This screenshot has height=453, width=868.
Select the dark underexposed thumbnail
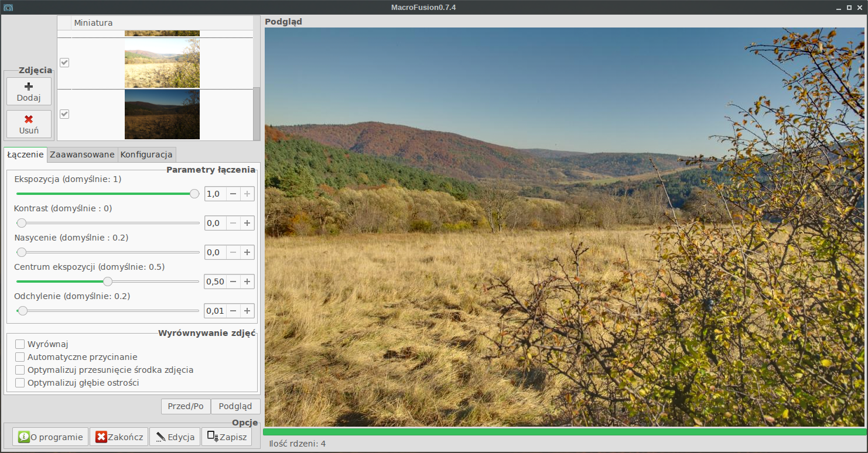pos(162,114)
